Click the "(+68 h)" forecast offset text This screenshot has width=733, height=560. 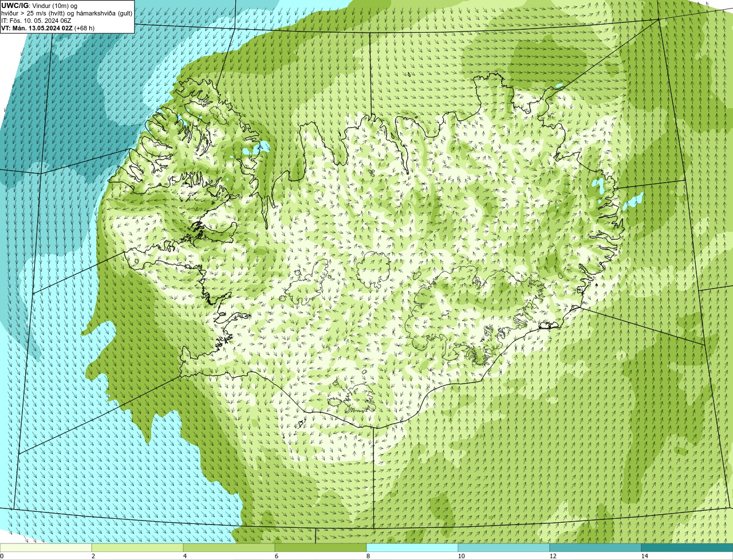click(84, 28)
